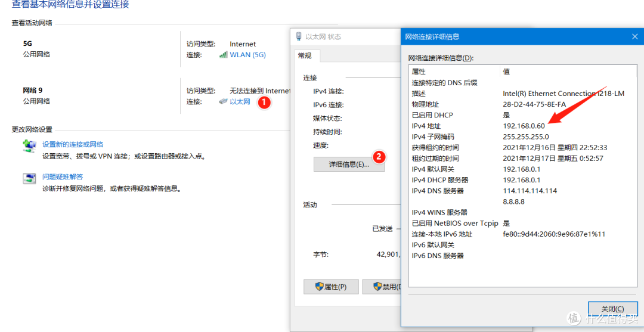
Task: Select physical address 28-D2-44-75-8E-FA
Action: [x=534, y=104]
